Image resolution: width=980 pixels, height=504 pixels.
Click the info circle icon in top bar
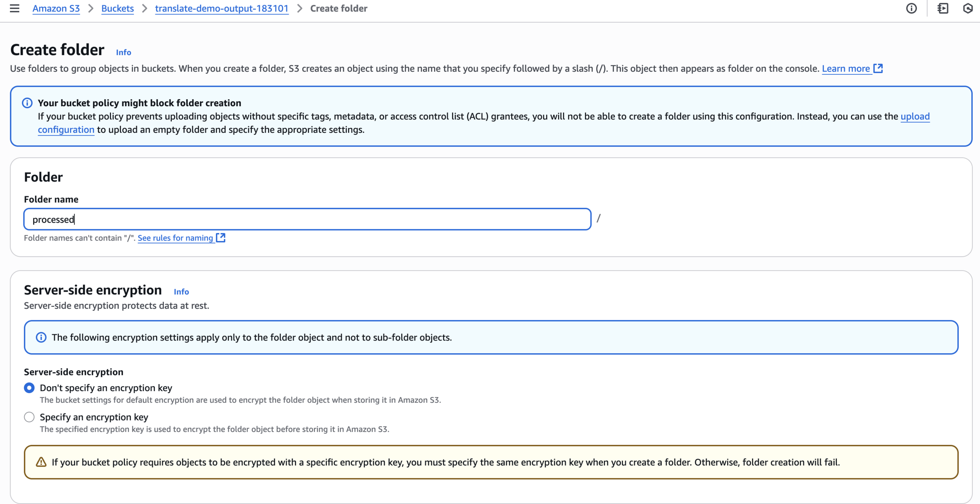pos(911,8)
